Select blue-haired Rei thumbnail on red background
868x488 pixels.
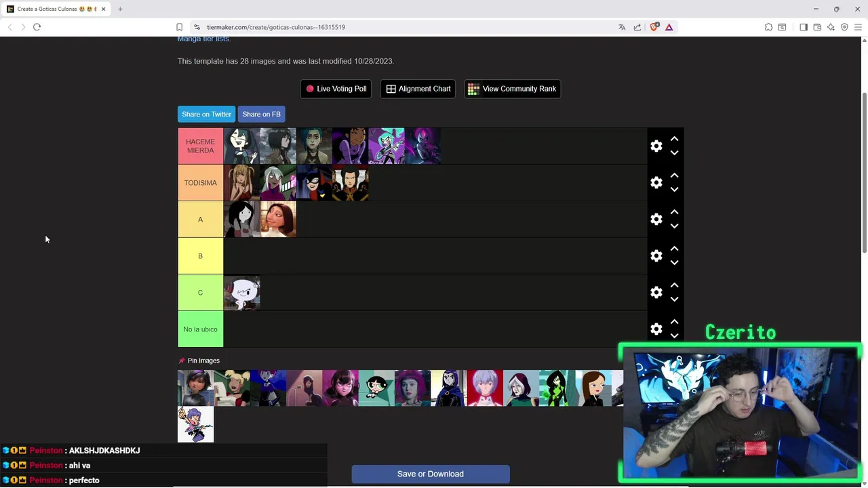pos(485,388)
